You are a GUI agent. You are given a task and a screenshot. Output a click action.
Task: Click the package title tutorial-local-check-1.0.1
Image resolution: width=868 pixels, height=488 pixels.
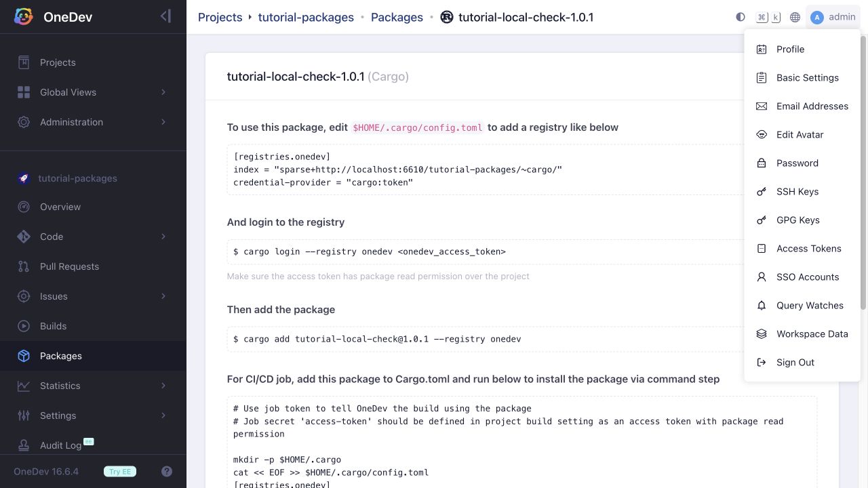pyautogui.click(x=296, y=77)
